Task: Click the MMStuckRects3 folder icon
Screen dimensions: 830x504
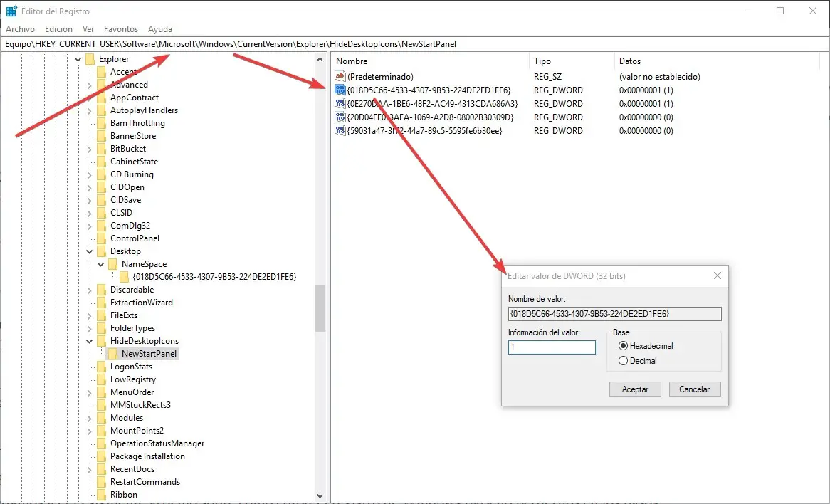Action: [x=102, y=405]
